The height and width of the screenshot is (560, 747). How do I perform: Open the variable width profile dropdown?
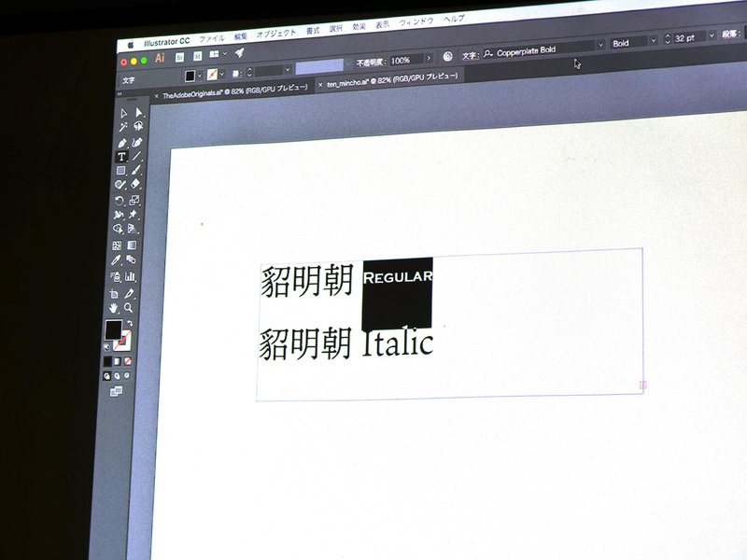point(347,64)
